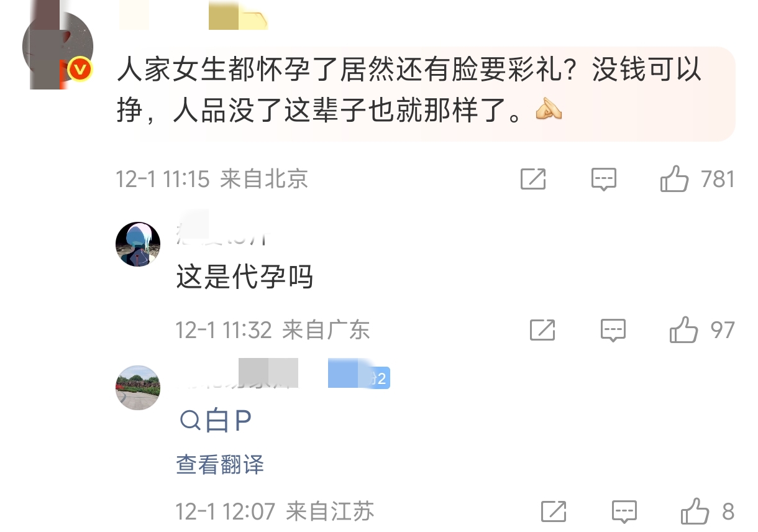Tap 查看翻译 to view translation
Screen dimensions: 758x532
220,465
